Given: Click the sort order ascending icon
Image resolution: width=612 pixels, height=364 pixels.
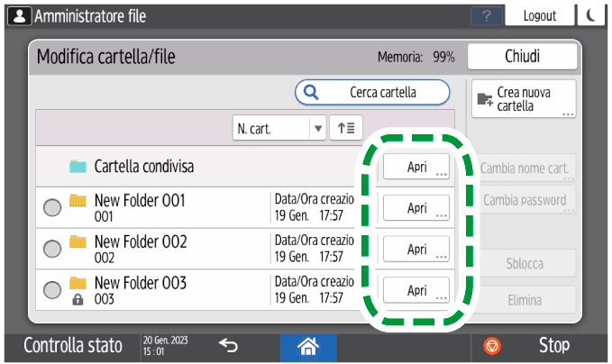Looking at the screenshot, I should pos(344,129).
